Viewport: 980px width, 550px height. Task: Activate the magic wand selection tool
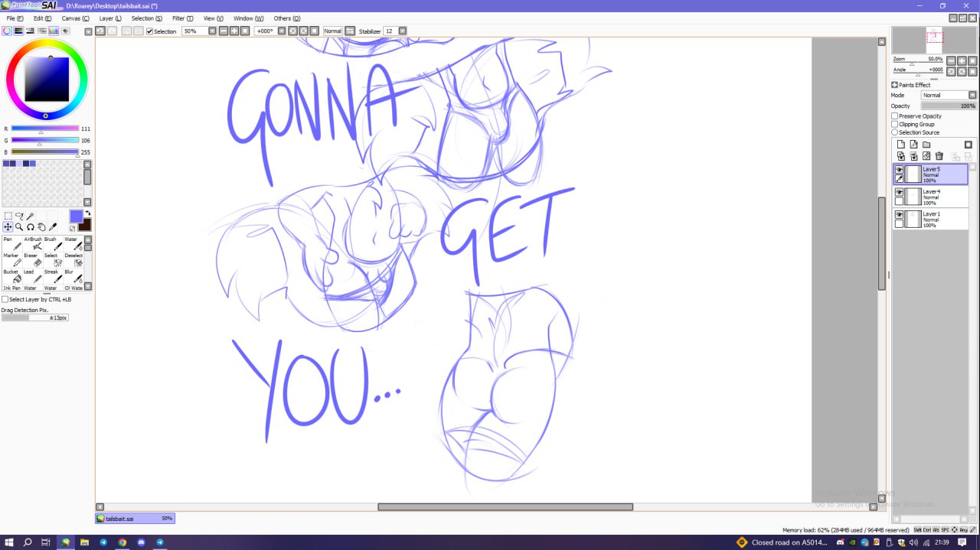(31, 216)
